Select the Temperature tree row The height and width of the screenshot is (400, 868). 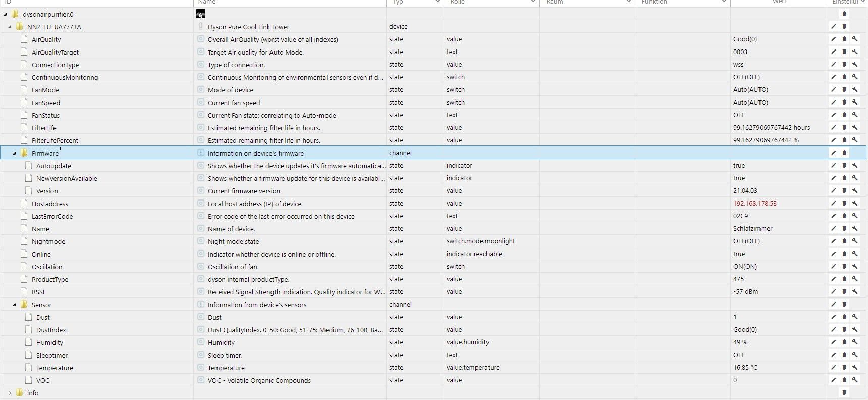434,368
